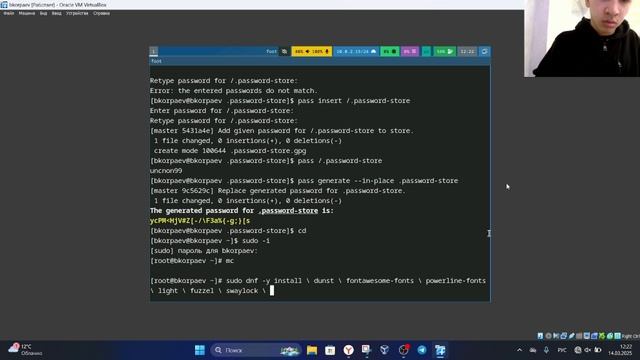Click the VirtualBox taskbar icon

tap(440, 350)
